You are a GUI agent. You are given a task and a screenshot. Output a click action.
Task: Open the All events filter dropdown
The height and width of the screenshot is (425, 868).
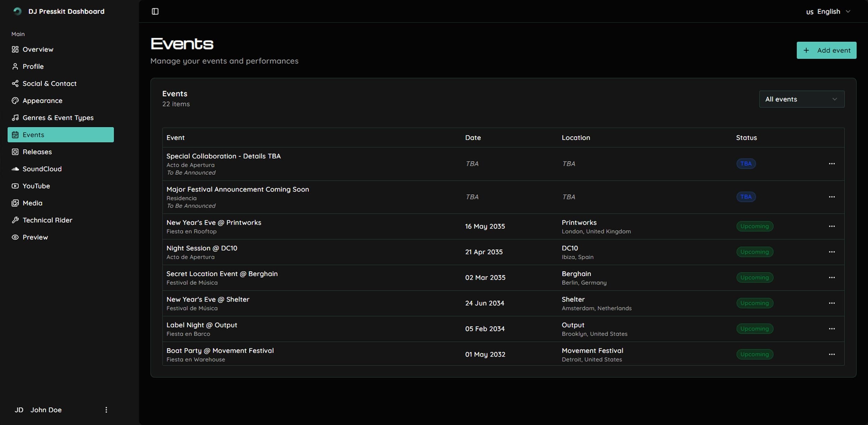(x=801, y=99)
